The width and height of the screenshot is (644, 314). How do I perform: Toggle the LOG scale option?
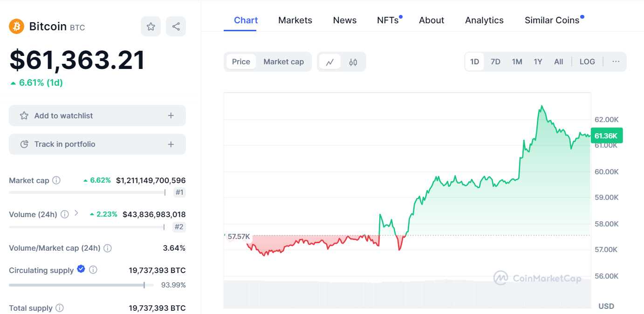pos(587,62)
